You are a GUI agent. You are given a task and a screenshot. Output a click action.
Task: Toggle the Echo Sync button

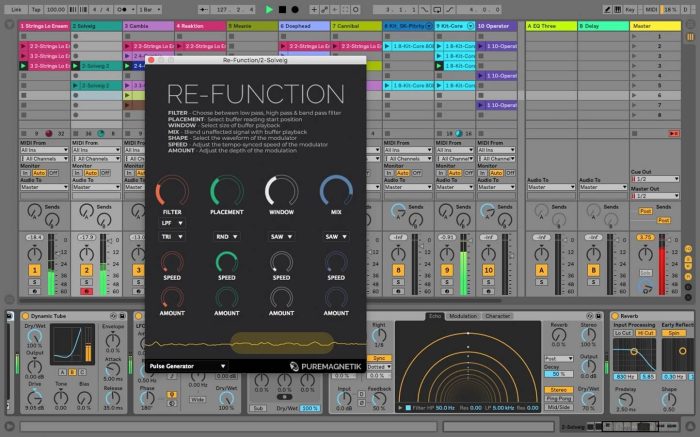pyautogui.click(x=379, y=358)
